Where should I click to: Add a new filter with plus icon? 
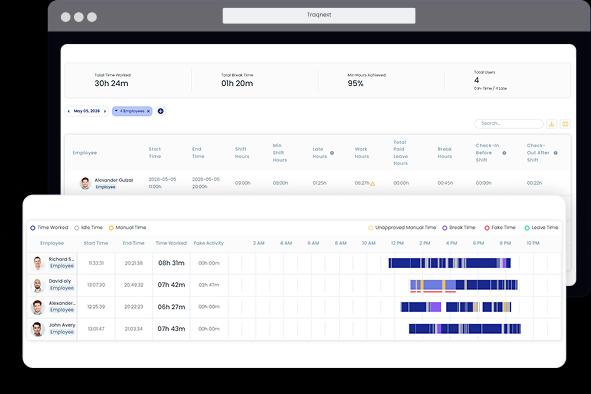(x=161, y=111)
